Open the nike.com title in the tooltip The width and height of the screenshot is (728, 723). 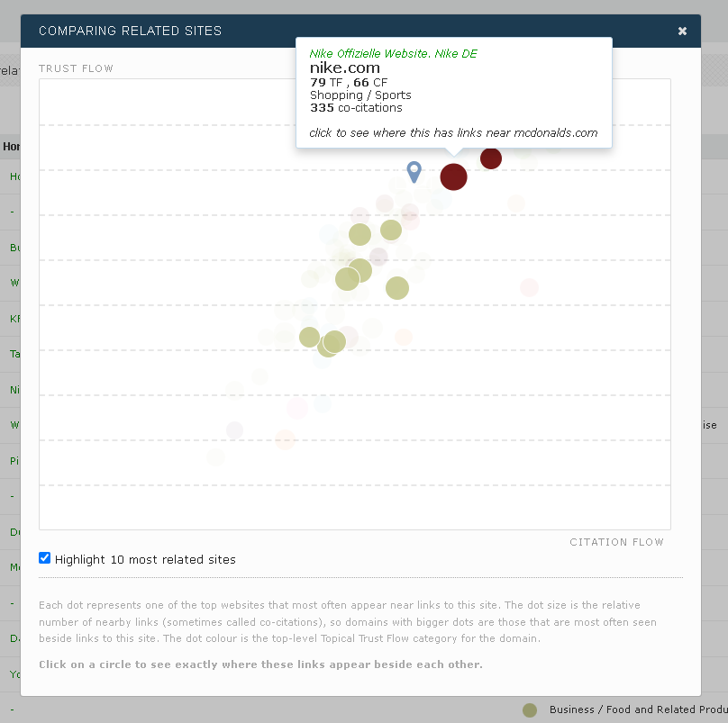click(345, 67)
